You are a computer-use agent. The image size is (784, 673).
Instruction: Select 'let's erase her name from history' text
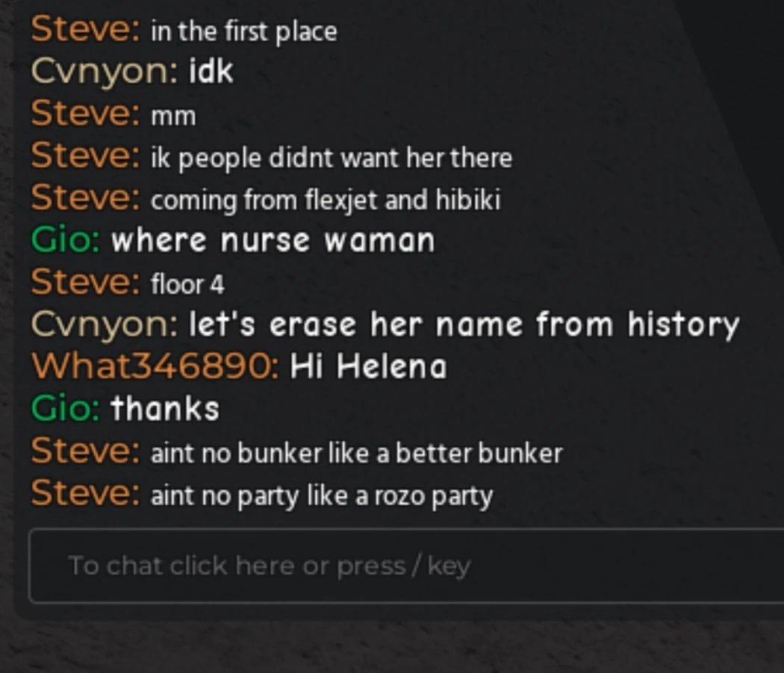pos(464,325)
